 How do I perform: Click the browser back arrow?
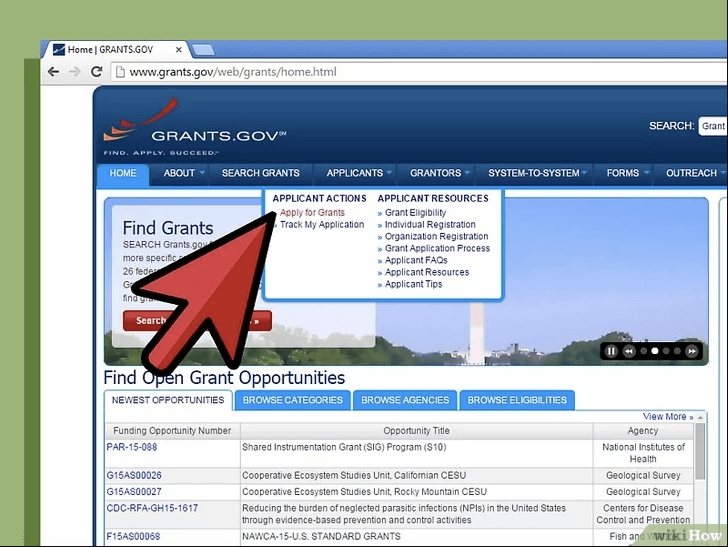click(53, 72)
